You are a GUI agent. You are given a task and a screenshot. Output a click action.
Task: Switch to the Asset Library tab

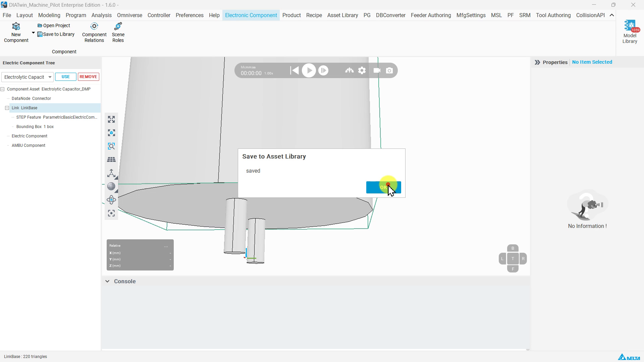[x=342, y=15]
